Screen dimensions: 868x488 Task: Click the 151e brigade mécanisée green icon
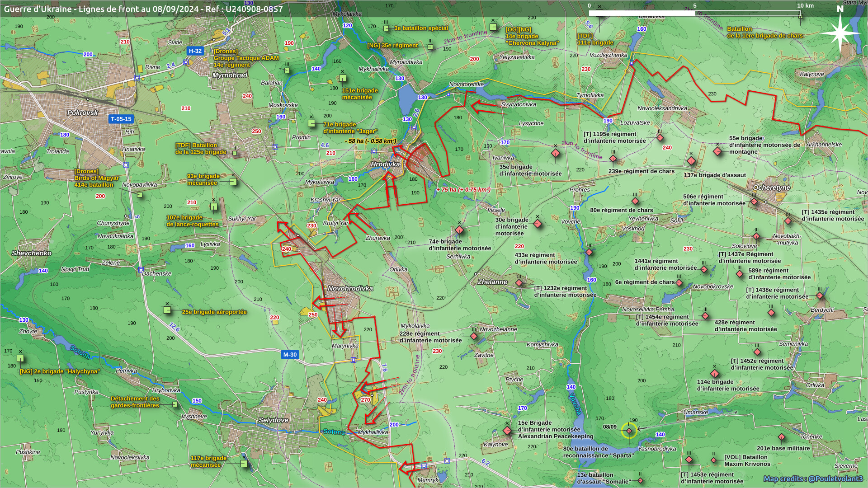pyautogui.click(x=342, y=78)
